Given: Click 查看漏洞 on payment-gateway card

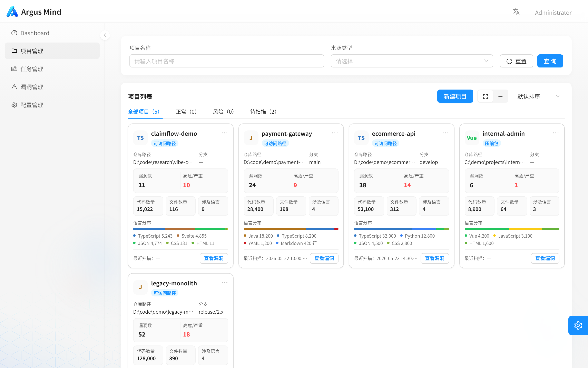Looking at the screenshot, I should 324,258.
